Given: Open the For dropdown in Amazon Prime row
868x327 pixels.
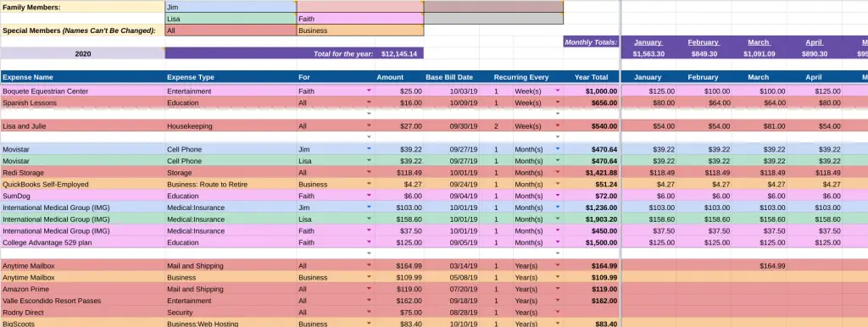Looking at the screenshot, I should [370, 288].
